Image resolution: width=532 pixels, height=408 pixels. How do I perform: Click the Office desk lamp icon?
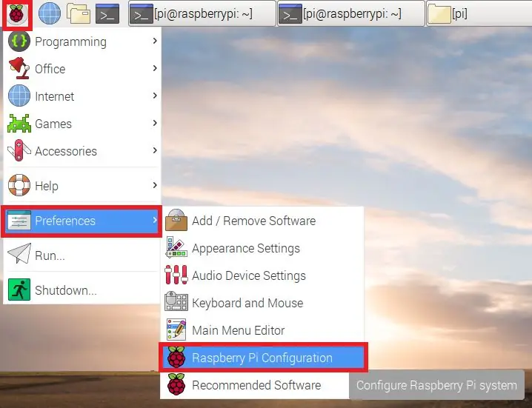tap(19, 68)
